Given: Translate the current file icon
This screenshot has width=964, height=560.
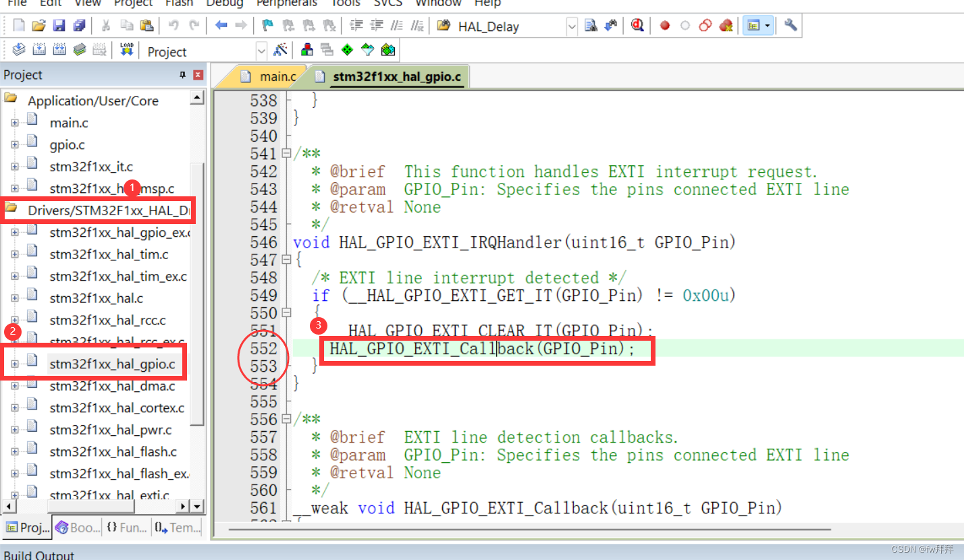Looking at the screenshot, I should [19, 50].
